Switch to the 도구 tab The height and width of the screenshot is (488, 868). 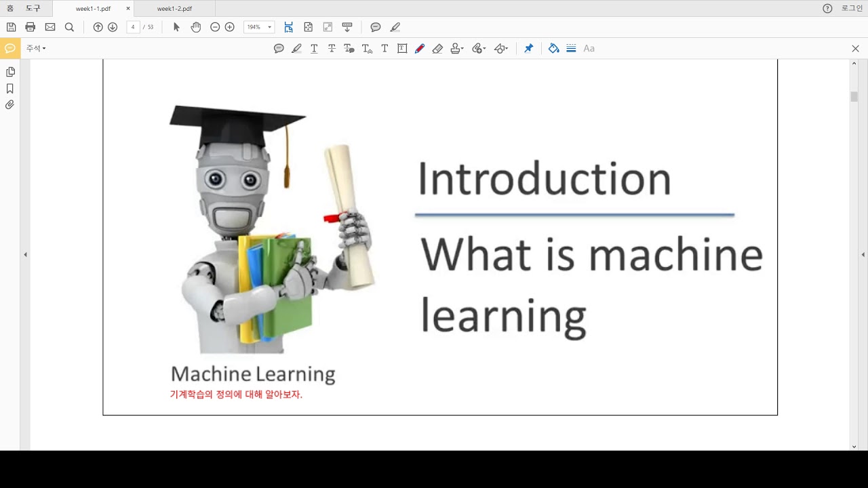(33, 8)
